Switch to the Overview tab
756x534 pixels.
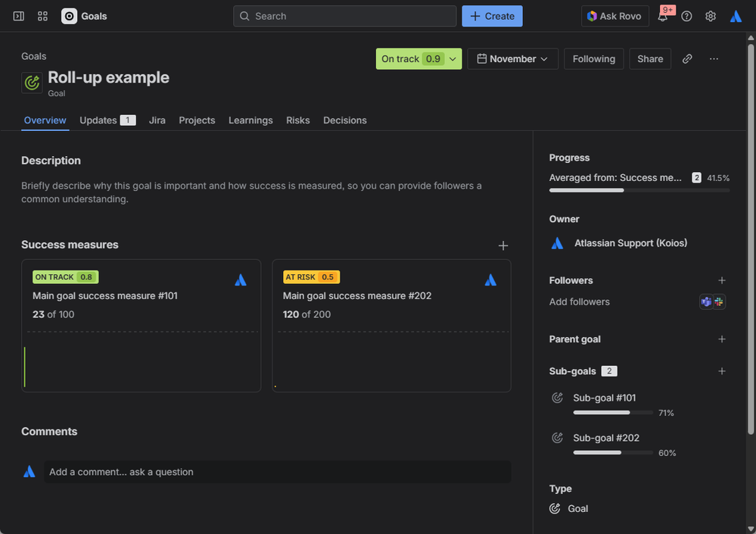(x=45, y=120)
